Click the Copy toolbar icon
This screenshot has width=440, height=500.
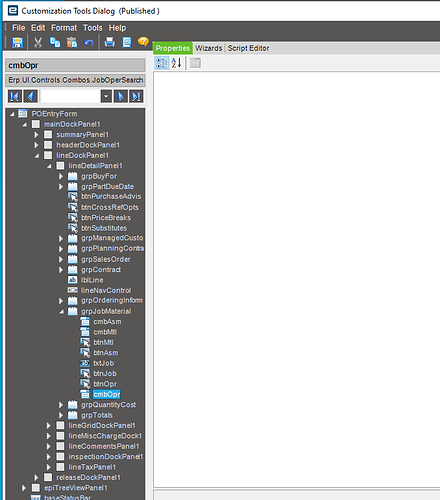pos(55,42)
